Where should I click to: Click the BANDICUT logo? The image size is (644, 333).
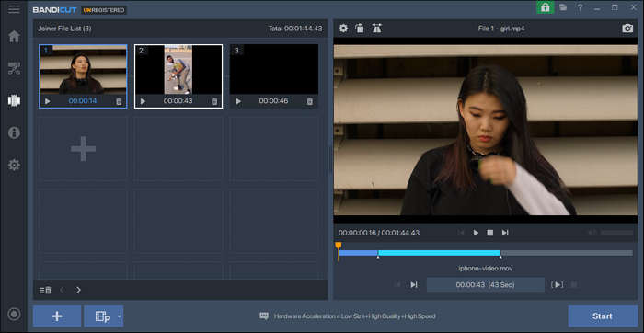(54, 9)
